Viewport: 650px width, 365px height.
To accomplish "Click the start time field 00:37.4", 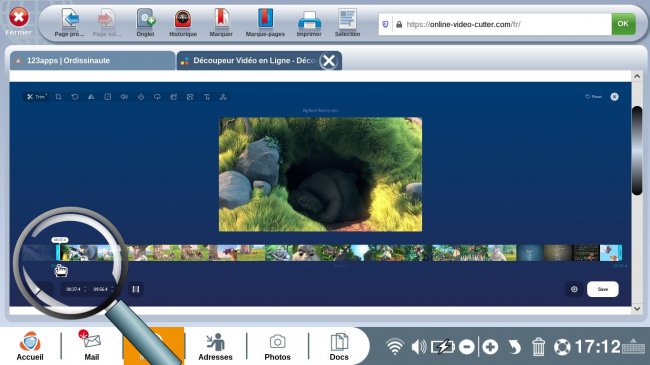I will tap(74, 289).
